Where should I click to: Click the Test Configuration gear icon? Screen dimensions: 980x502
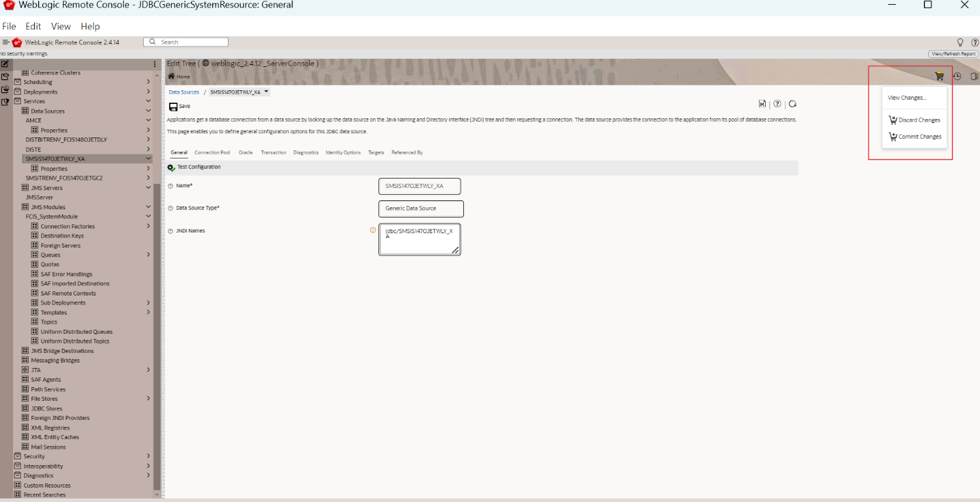pyautogui.click(x=171, y=168)
